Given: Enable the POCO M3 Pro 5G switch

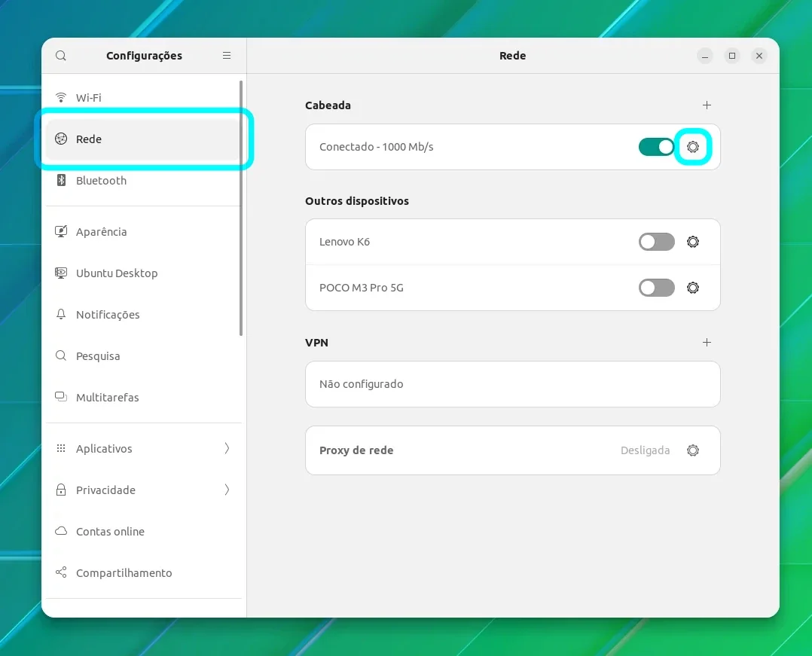Looking at the screenshot, I should coord(656,288).
